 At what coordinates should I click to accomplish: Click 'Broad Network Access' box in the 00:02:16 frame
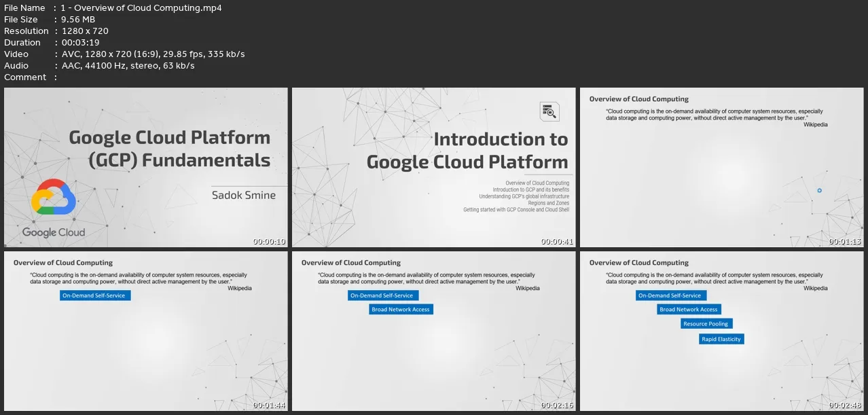pos(401,309)
